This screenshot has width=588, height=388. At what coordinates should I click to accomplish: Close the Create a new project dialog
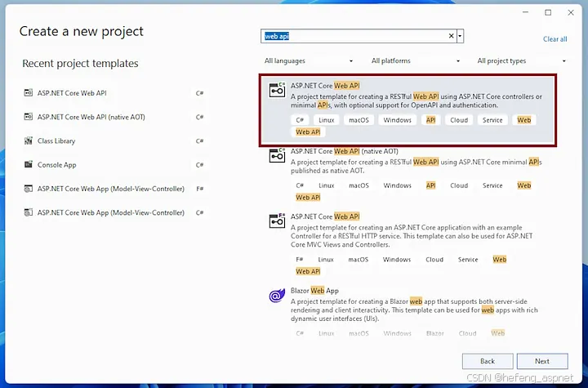coord(571,12)
